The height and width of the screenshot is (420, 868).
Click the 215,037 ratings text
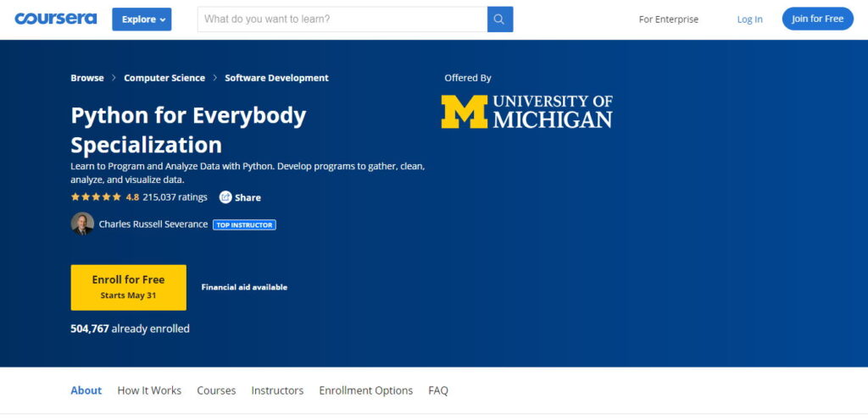[175, 196]
